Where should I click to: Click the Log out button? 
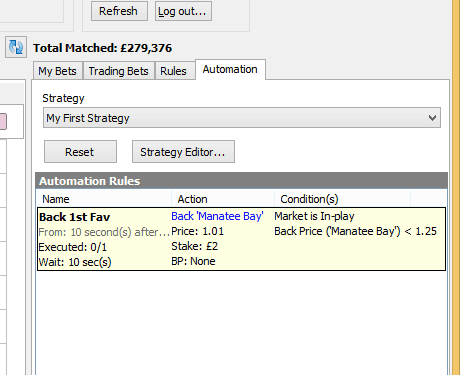[x=183, y=11]
